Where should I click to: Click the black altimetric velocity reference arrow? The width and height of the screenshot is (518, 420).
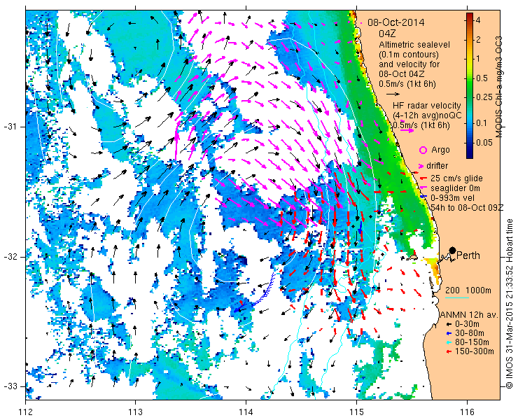393,94
